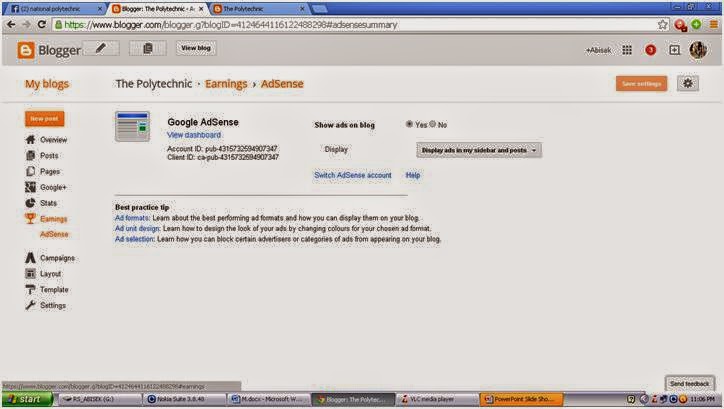Open the Chrome menu hamburger icon
The width and height of the screenshot is (724, 409).
click(x=714, y=25)
